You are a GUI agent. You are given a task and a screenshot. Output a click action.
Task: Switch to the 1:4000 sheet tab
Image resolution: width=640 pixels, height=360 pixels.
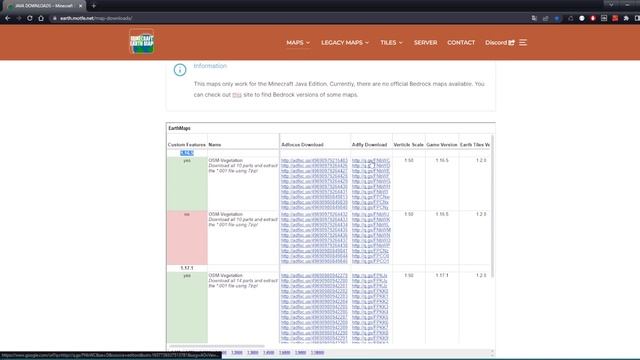click(x=269, y=353)
